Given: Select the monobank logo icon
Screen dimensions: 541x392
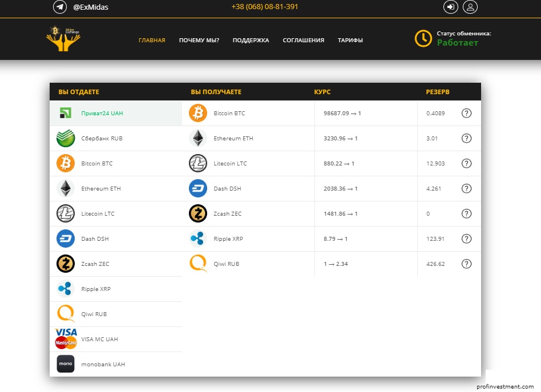Looking at the screenshot, I should pyautogui.click(x=66, y=364).
